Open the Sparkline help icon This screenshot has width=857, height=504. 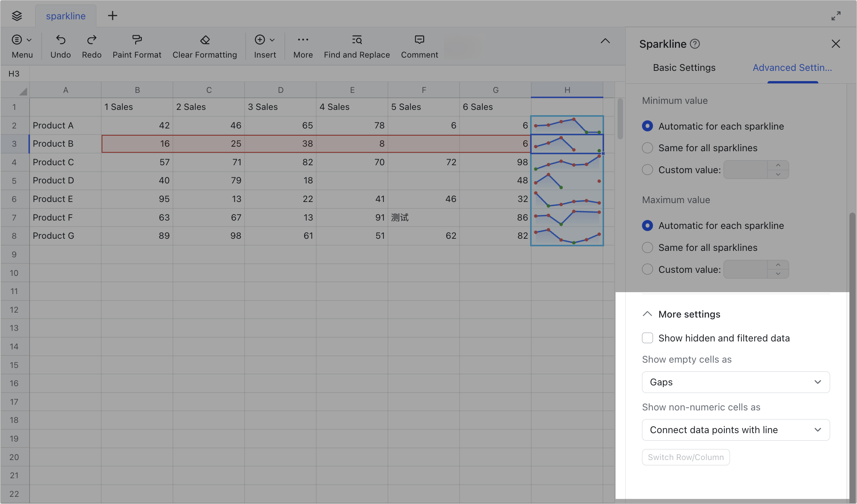[695, 44]
